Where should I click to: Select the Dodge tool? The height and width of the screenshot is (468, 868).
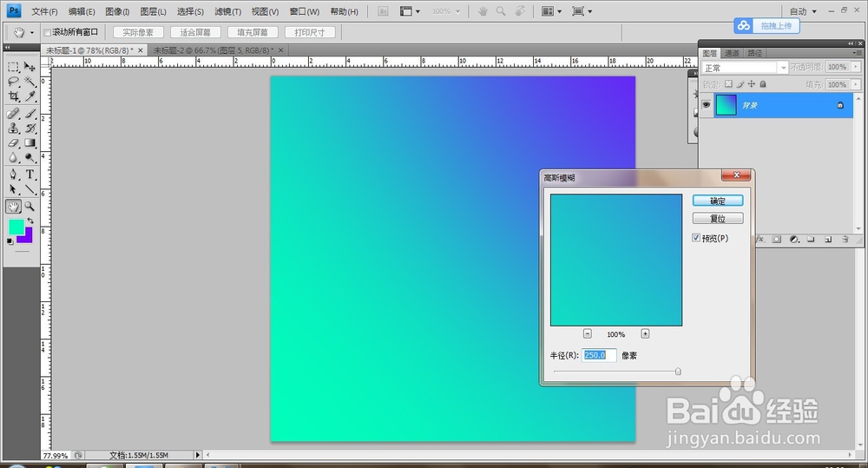[x=30, y=158]
